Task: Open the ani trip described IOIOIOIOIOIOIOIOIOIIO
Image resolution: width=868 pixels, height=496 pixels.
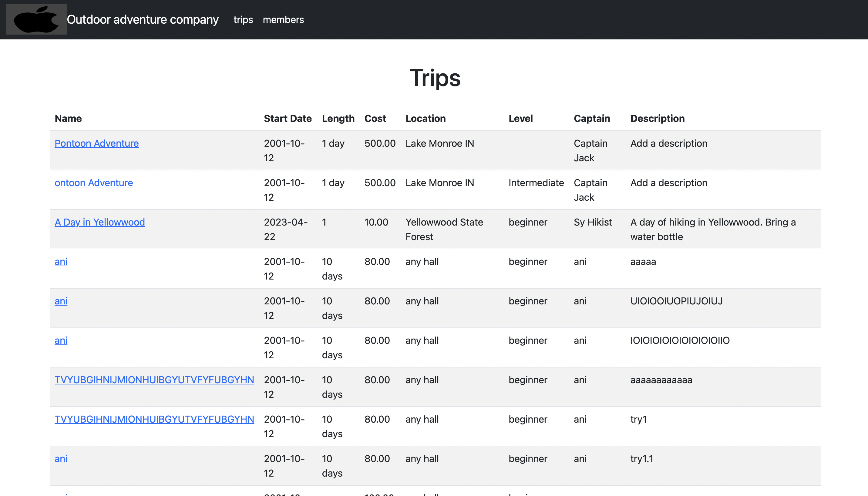Action: coord(61,340)
